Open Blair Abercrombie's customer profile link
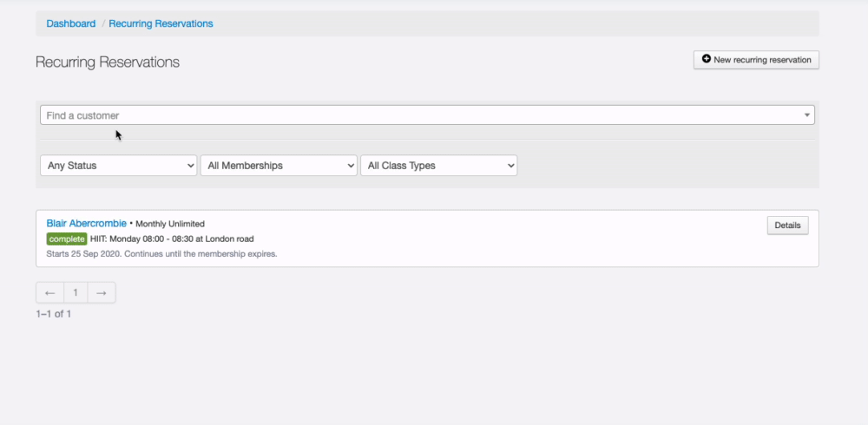 [x=86, y=224]
